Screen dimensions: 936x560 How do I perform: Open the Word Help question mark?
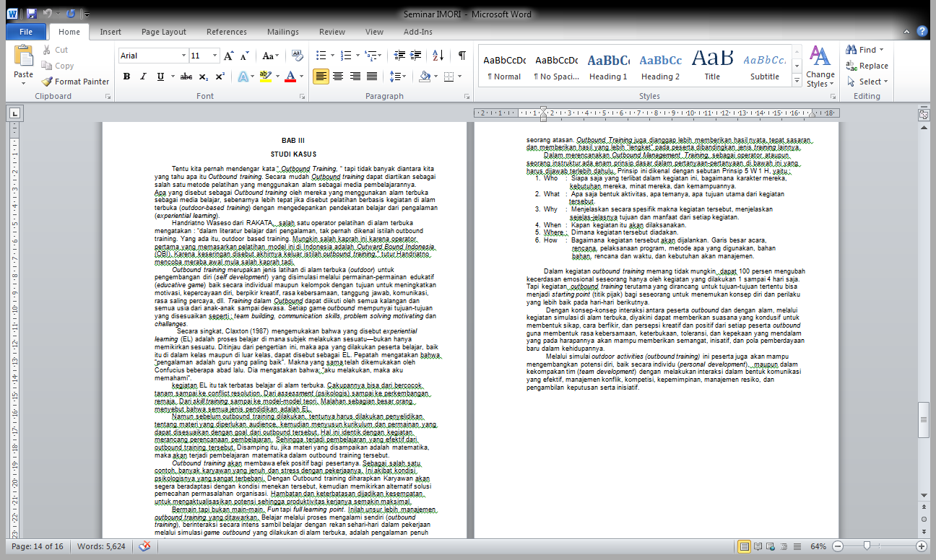click(x=922, y=32)
